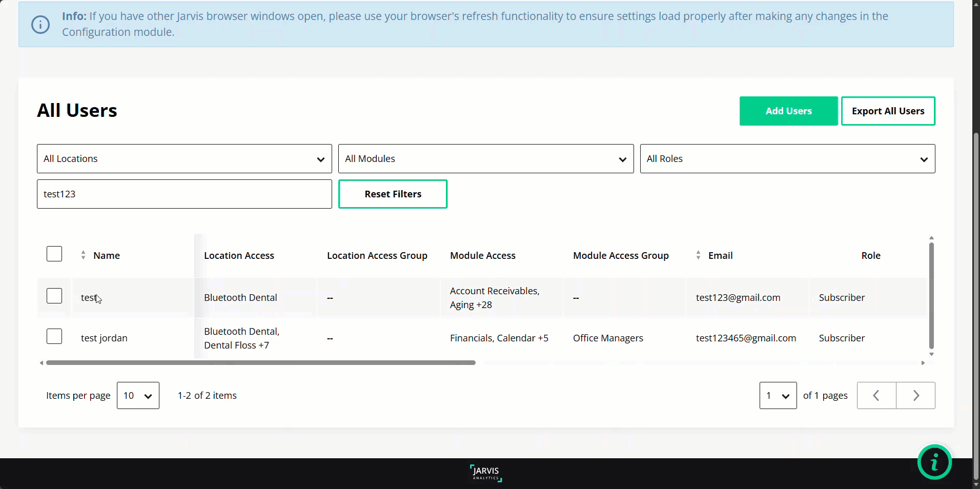Select the checkbox for user test
980x489 pixels.
tap(54, 296)
